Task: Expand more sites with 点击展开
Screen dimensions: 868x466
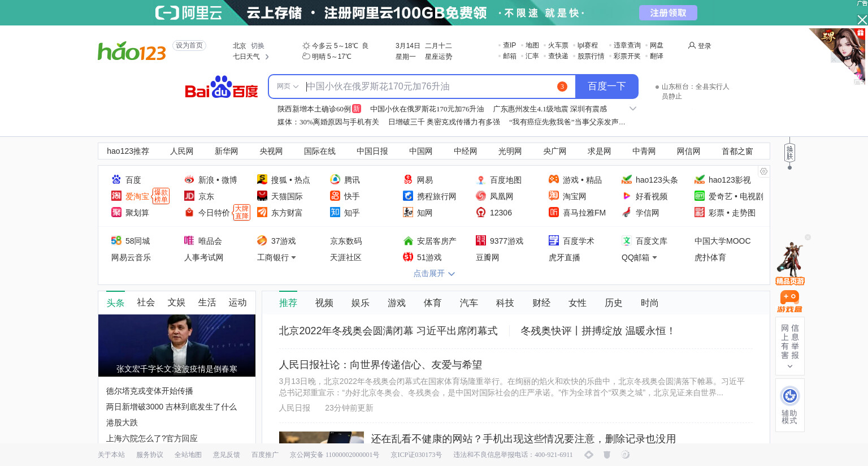Action: pos(433,274)
